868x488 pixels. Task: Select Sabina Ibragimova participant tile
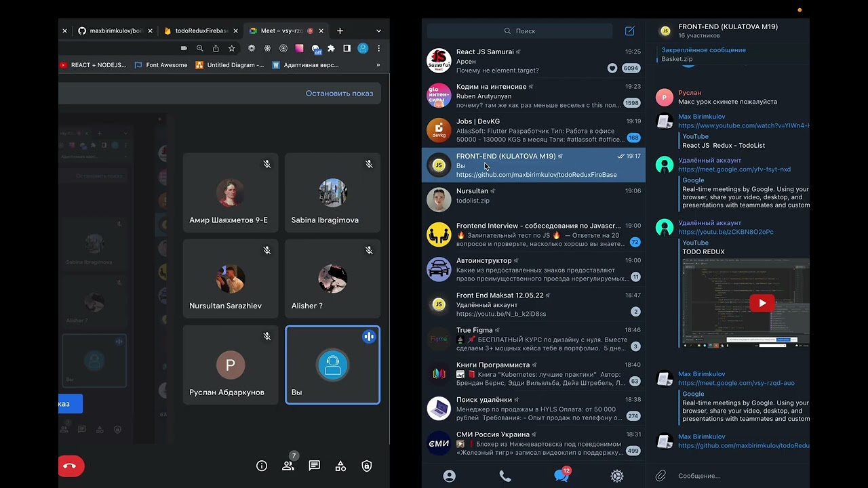(332, 192)
